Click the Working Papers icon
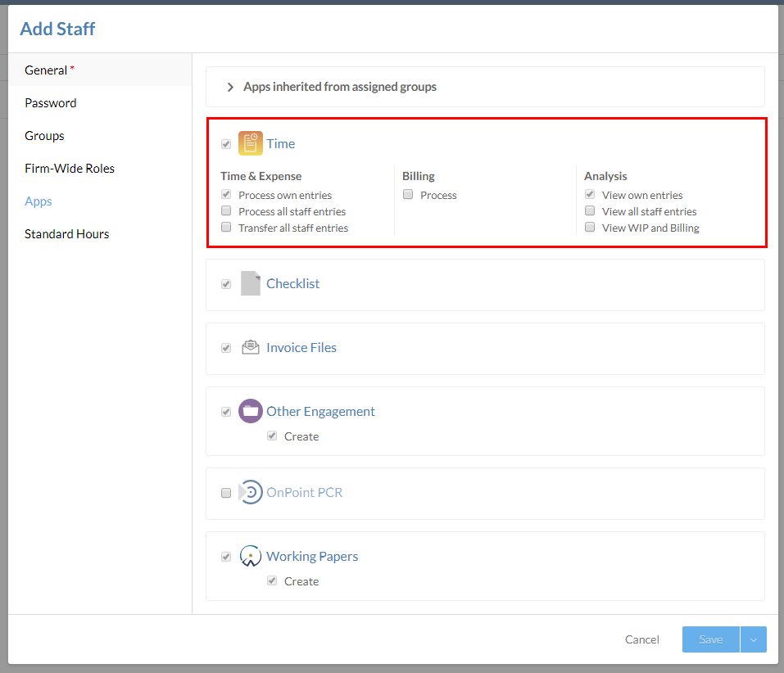Screen dimensions: 784x673 (250, 556)
